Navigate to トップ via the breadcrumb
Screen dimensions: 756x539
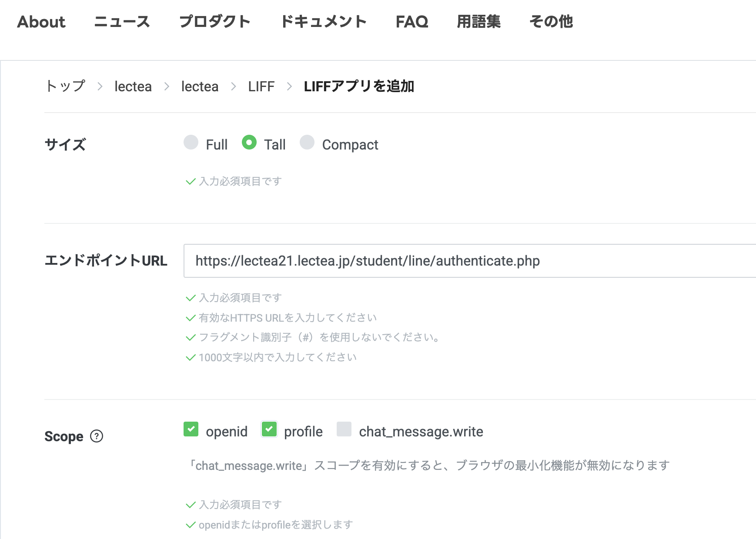point(66,86)
